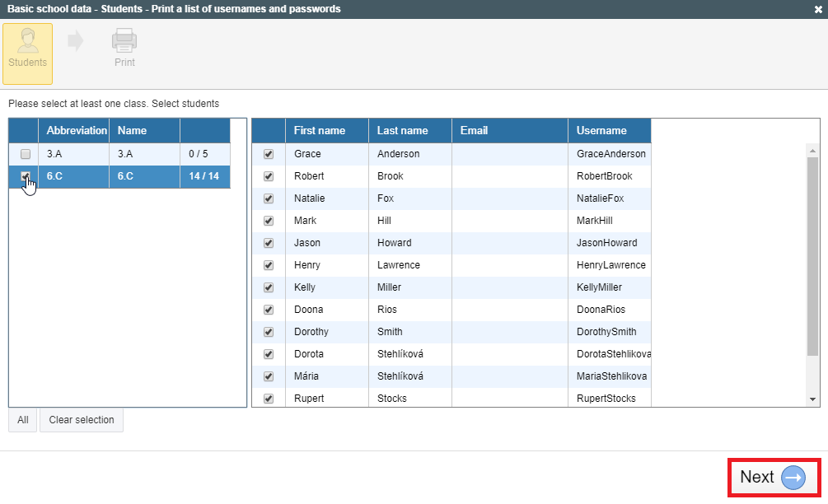This screenshot has width=828, height=504.
Task: Click last name Lawrence
Action: 399,265
